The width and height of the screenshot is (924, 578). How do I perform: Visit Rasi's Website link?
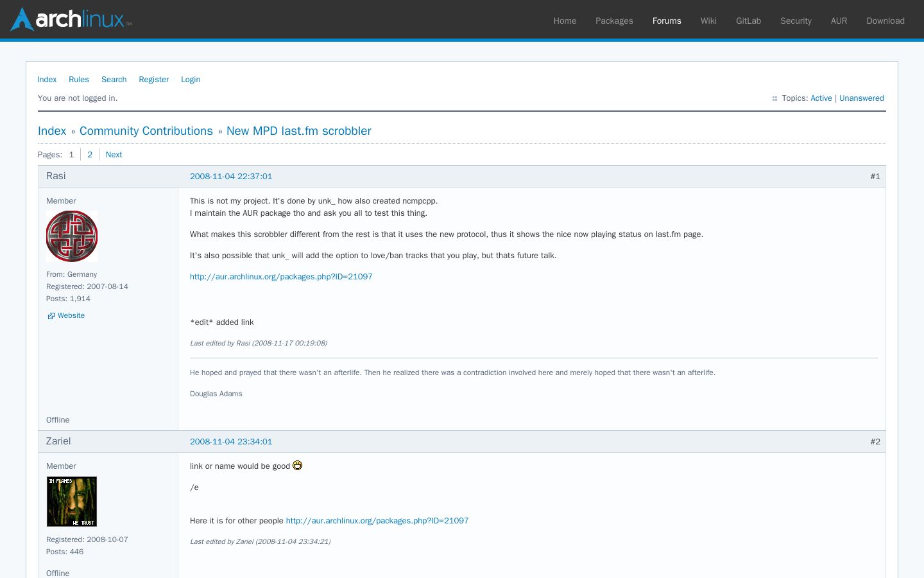(x=71, y=316)
